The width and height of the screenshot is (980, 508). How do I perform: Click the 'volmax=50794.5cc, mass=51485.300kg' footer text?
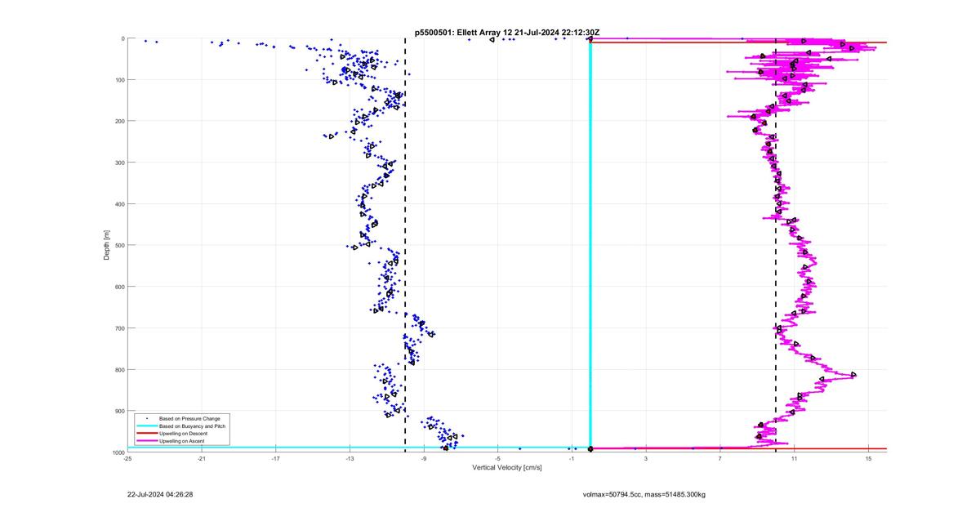tap(644, 494)
